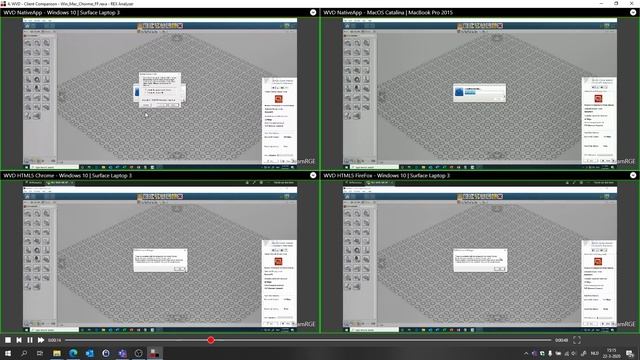Select the WVD HTML5 FireFox pane title
640x360 pixels.
click(387, 176)
